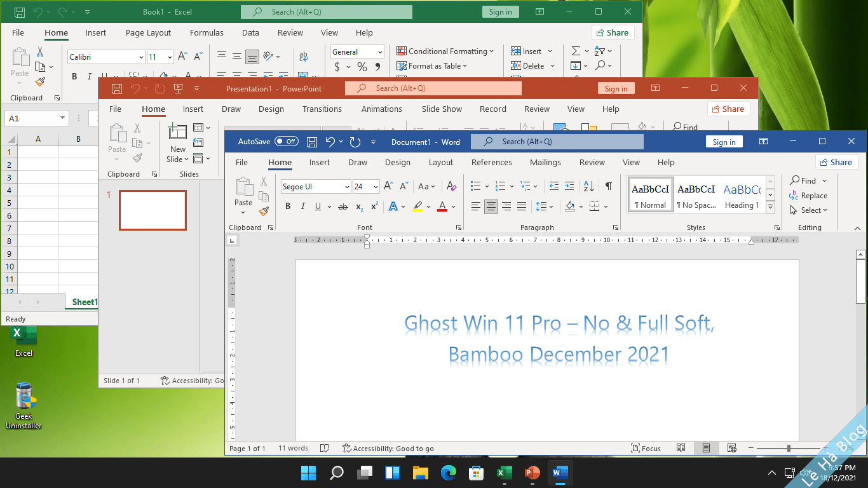Open Microsoft Edge from taskbar
The image size is (868, 488).
pyautogui.click(x=449, y=473)
